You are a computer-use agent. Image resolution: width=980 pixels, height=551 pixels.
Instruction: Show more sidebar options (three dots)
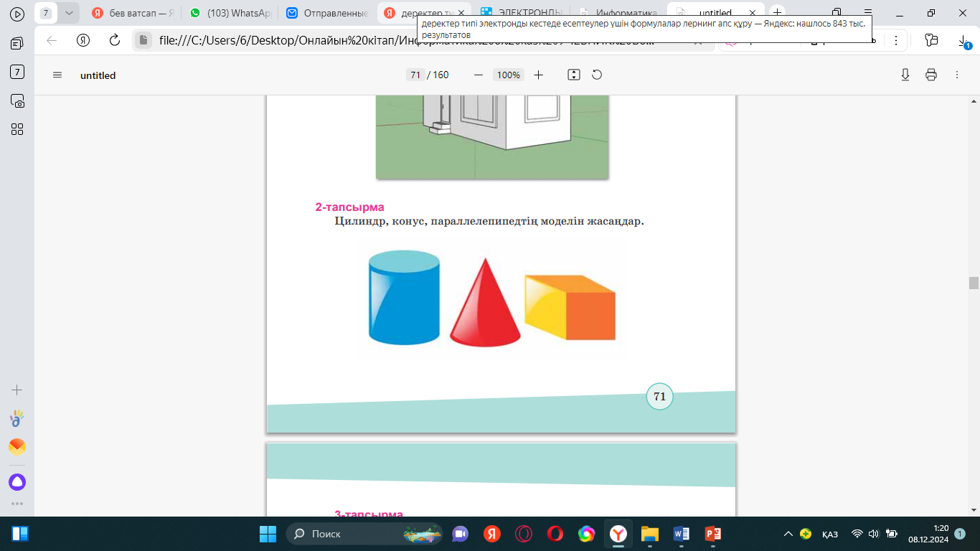tap(17, 504)
